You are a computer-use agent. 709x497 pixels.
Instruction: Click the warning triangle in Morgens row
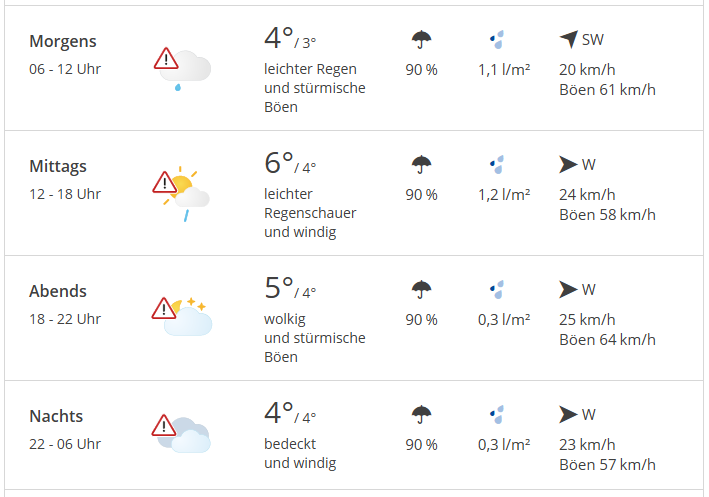(165, 58)
